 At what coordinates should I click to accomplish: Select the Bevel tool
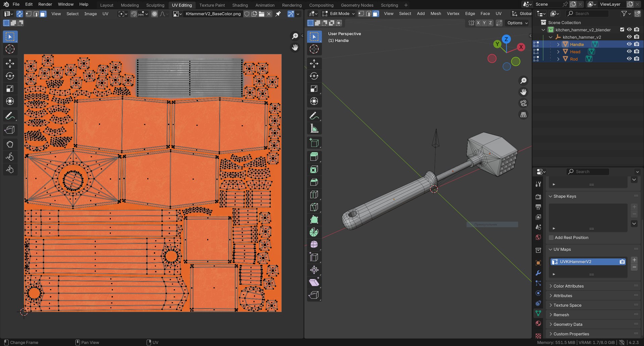(314, 182)
